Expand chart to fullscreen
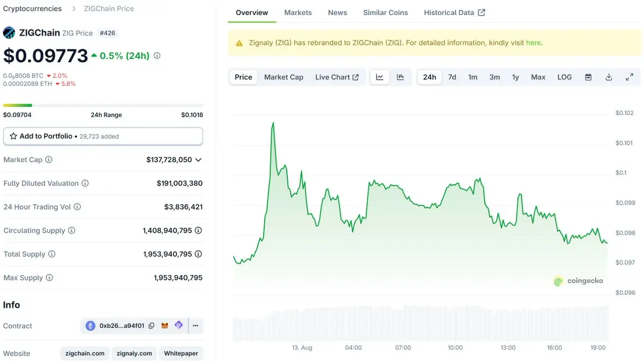Viewport: 644px width, 362px height. coord(629,77)
